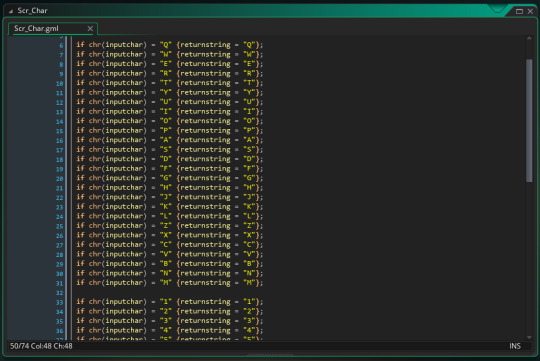Screen dimensions: 540x361
Task: Place cursor on the line comparing "T"
Action: pyautogui.click(x=169, y=83)
